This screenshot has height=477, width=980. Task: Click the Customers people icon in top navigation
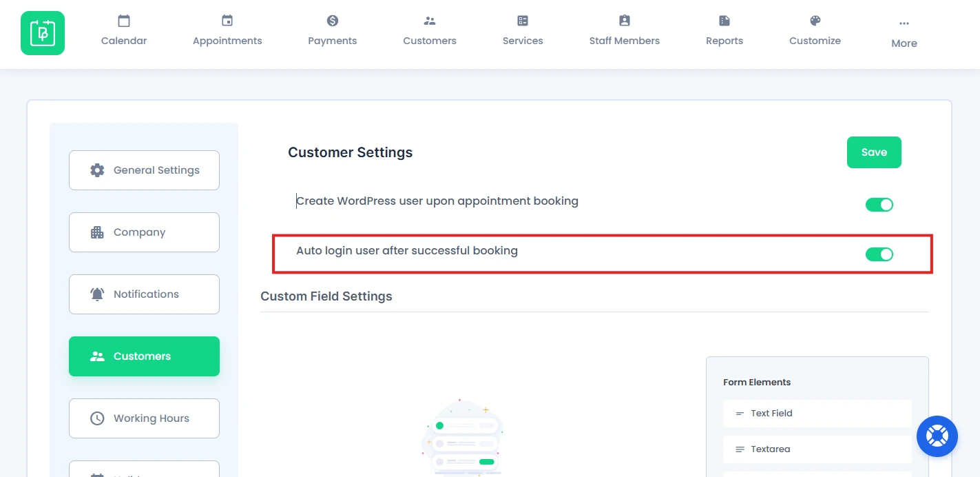click(x=430, y=21)
